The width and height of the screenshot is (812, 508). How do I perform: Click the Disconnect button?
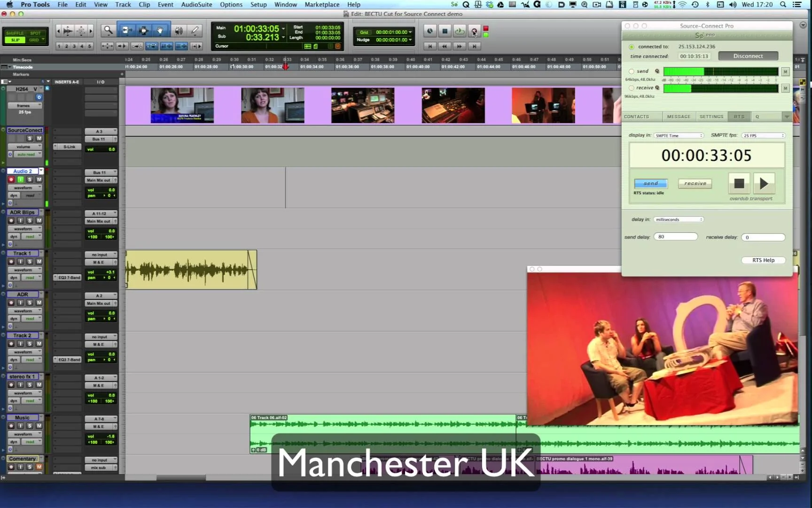[x=748, y=56]
